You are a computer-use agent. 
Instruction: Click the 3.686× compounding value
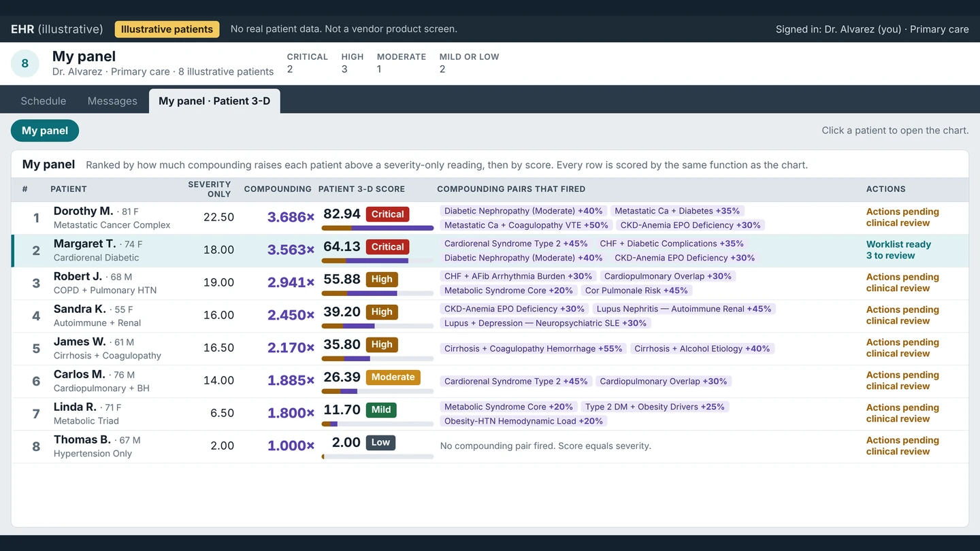coord(291,217)
